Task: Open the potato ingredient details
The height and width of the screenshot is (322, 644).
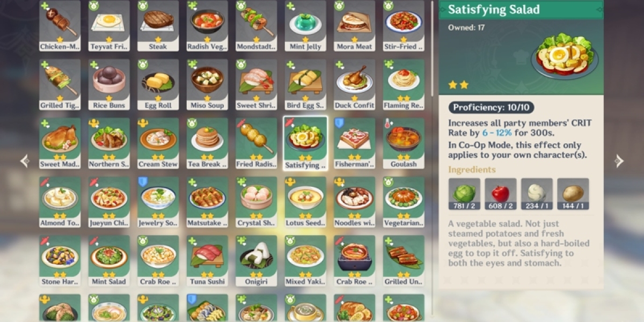Action: (x=573, y=194)
